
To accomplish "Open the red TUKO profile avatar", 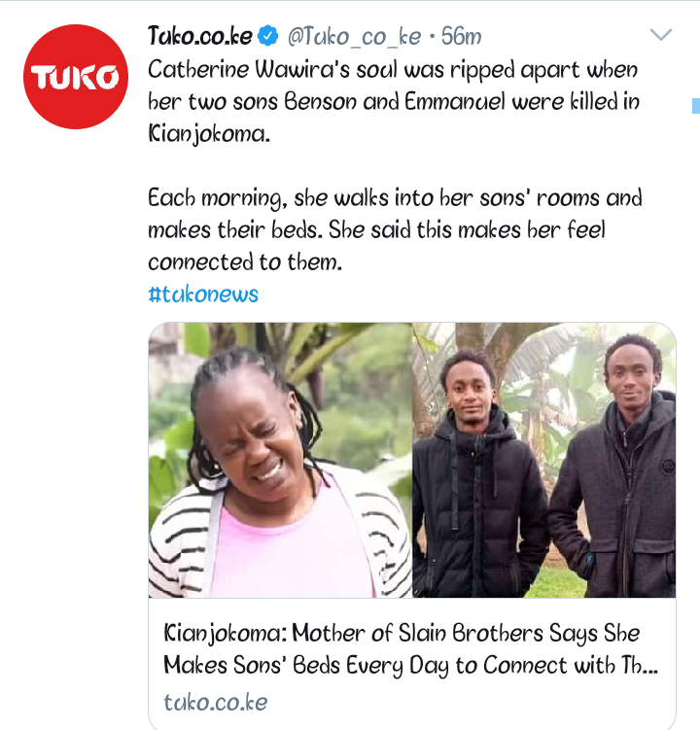I will 76,77.
